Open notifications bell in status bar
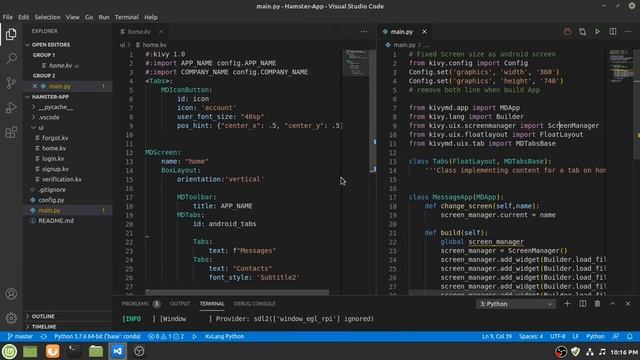640x360 pixels. [x=630, y=336]
